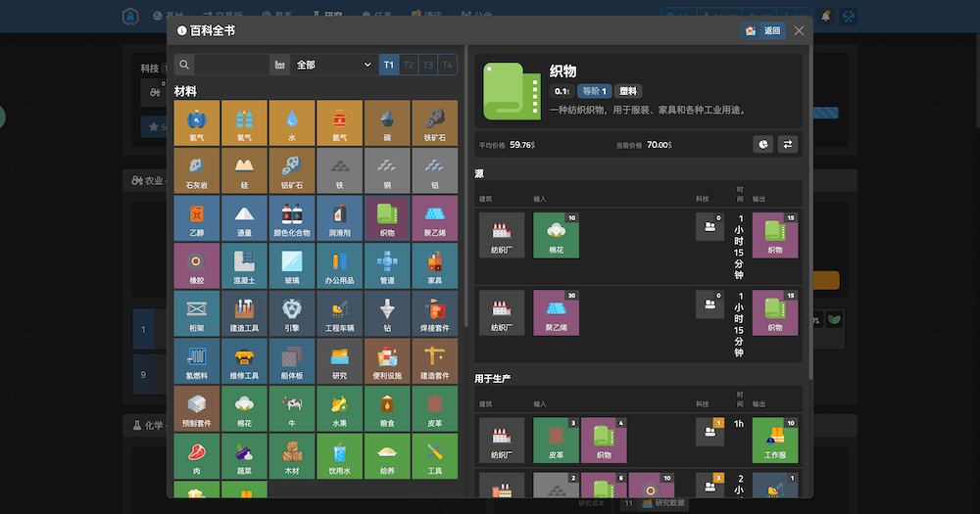980x514 pixels.
Task: Open 工作服 output item in production list
Action: (776, 440)
